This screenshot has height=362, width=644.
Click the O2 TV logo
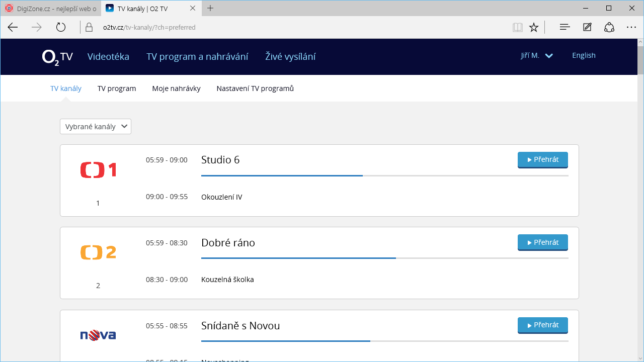pos(57,57)
